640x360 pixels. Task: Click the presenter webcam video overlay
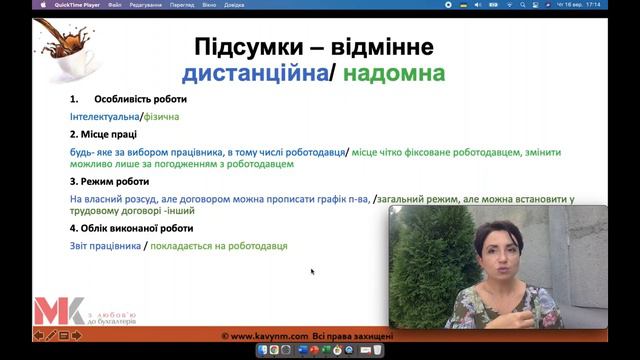click(498, 267)
